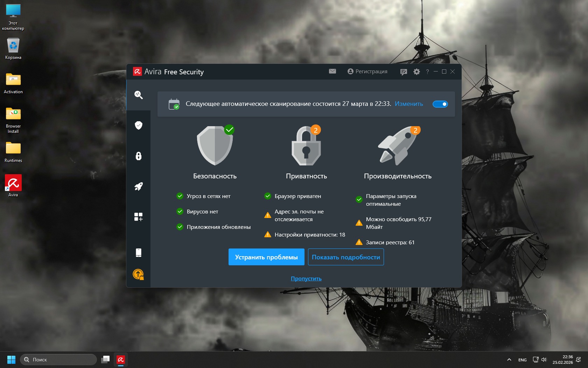This screenshot has width=588, height=368.
Task: Click the help question mark icon
Action: pos(427,72)
